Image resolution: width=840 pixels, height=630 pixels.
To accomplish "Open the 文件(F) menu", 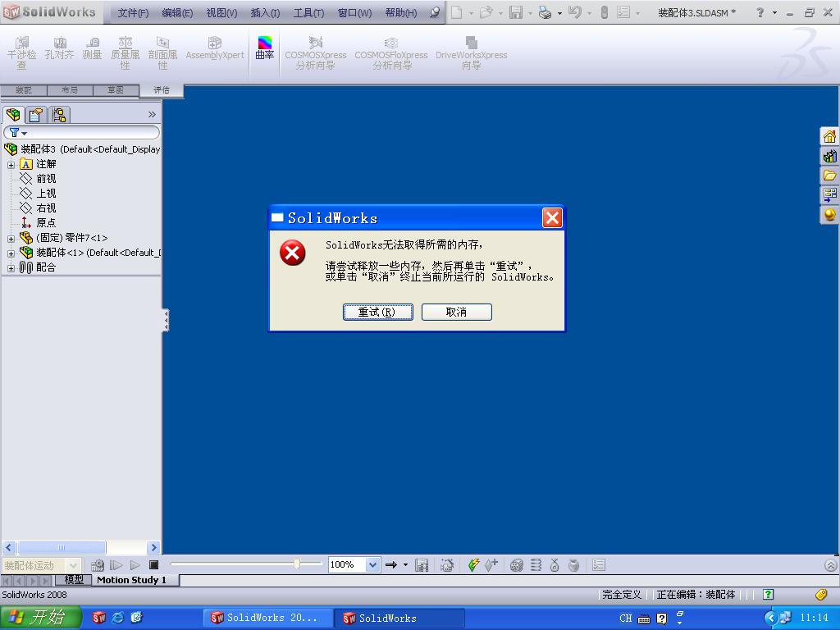I will [x=133, y=13].
